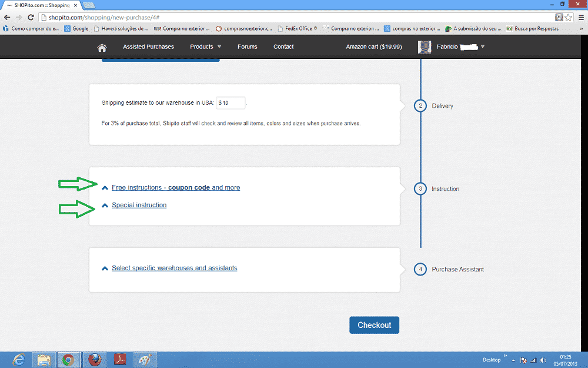Open Internet Explorer from the taskbar
This screenshot has width=588, height=368.
click(19, 359)
